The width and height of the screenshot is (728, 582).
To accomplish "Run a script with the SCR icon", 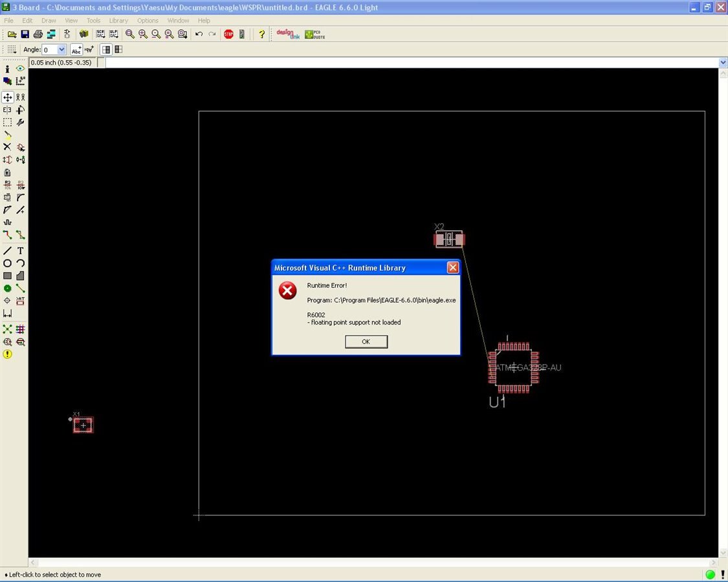I will coord(100,34).
